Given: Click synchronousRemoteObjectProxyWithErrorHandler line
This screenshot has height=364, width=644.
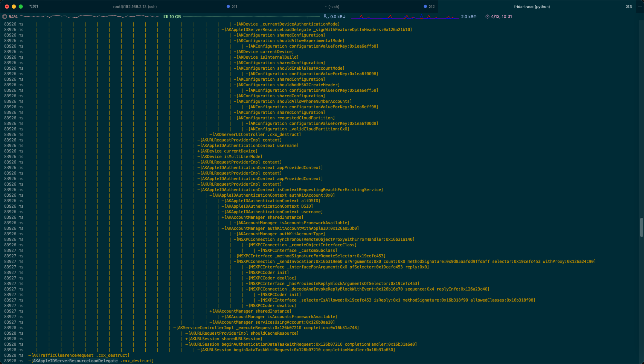Looking at the screenshot, I should pyautogui.click(x=324, y=239).
